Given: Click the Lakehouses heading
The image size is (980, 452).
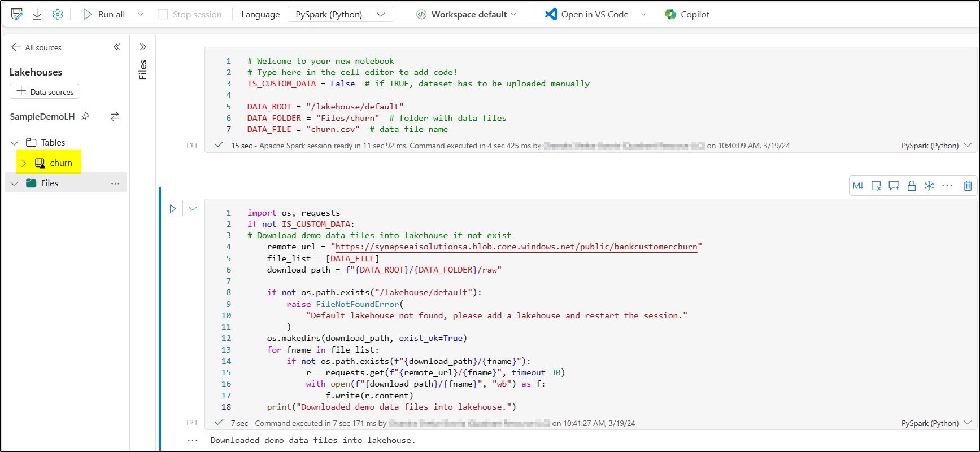Looking at the screenshot, I should 36,72.
